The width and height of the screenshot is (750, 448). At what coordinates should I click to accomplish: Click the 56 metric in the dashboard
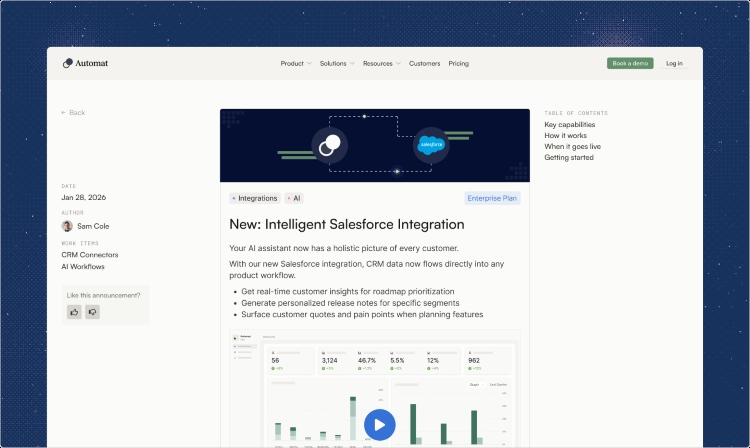pyautogui.click(x=275, y=361)
